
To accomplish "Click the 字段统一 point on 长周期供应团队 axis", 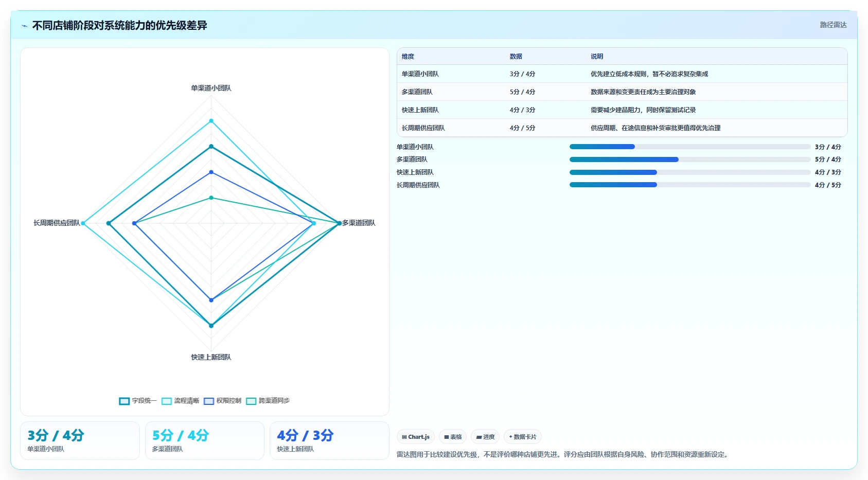I will point(109,223).
